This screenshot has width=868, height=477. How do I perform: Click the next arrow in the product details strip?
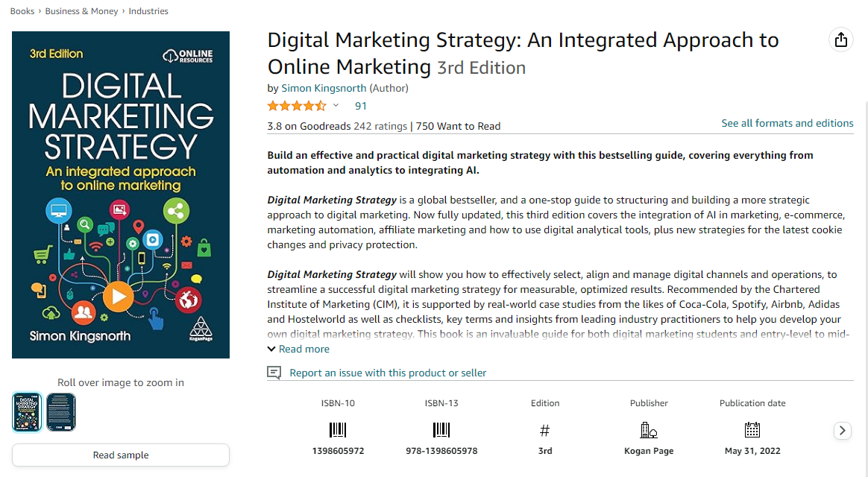tap(843, 431)
